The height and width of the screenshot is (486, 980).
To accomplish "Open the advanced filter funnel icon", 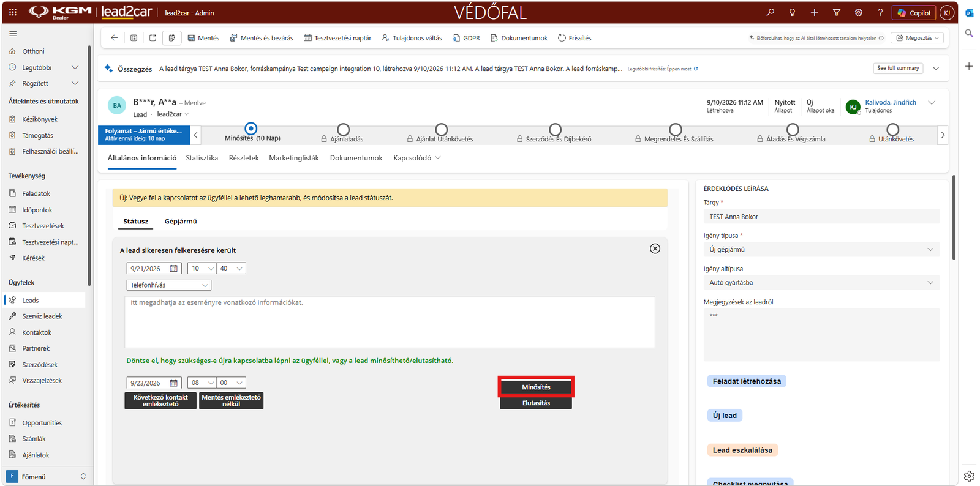I will pyautogui.click(x=836, y=12).
